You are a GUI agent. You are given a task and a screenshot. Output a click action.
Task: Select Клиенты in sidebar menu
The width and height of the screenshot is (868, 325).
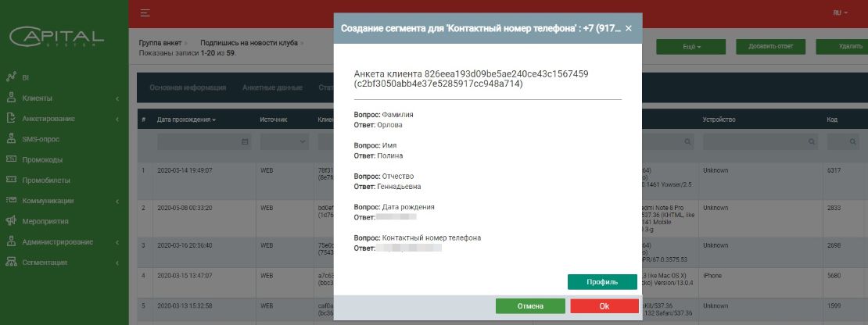coord(37,98)
